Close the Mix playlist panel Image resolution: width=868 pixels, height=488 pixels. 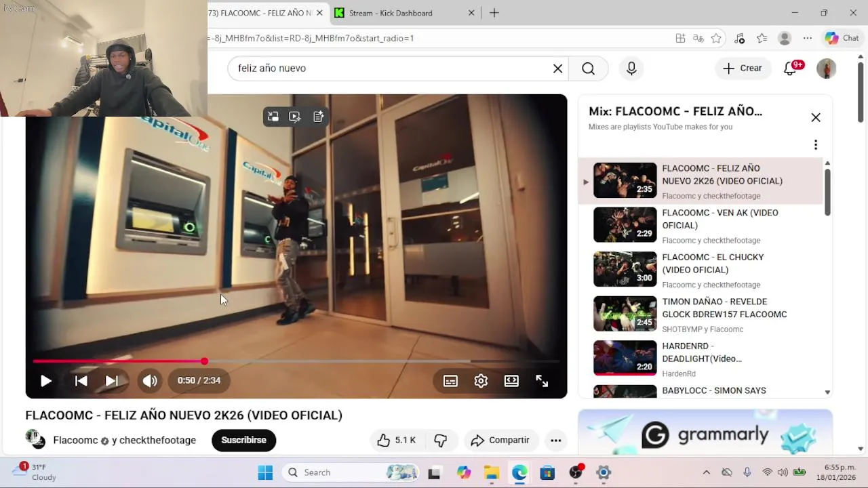click(816, 117)
